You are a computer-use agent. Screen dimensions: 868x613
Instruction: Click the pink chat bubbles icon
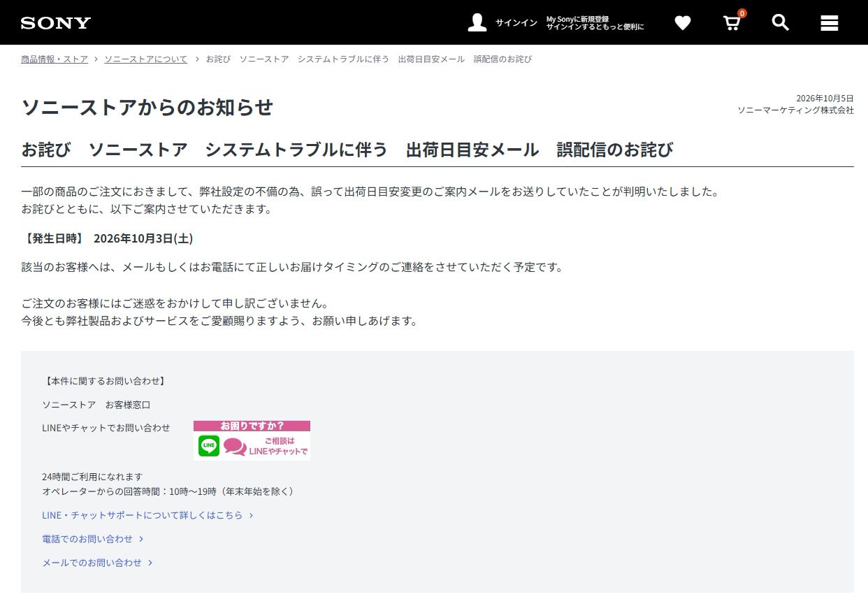[x=236, y=447]
